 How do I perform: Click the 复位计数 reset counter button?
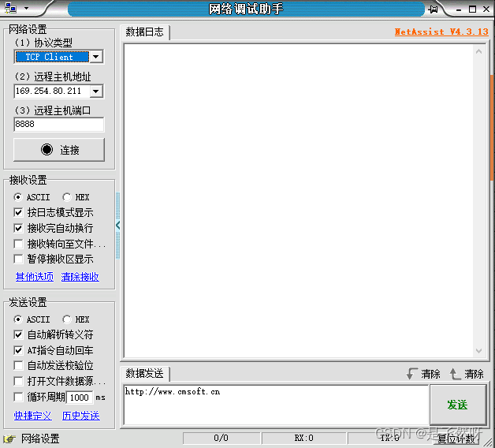coord(456,439)
